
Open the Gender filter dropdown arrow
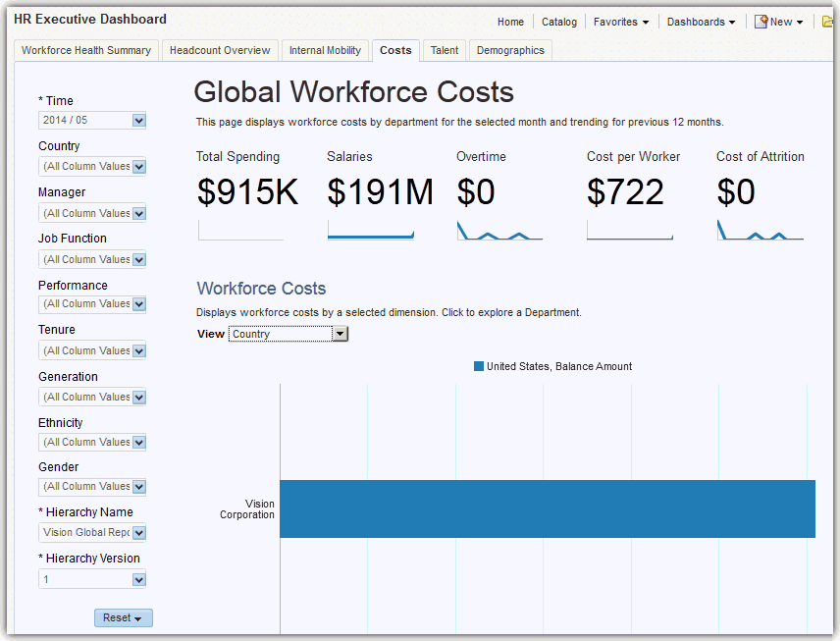[138, 487]
